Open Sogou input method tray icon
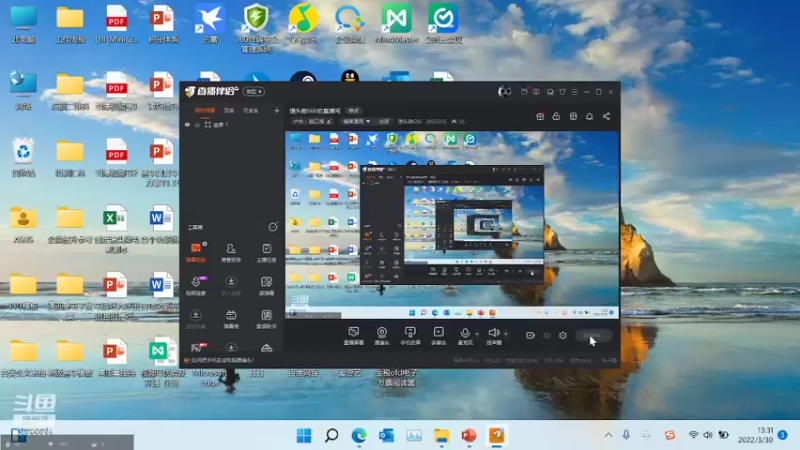800x450 pixels. (670, 435)
